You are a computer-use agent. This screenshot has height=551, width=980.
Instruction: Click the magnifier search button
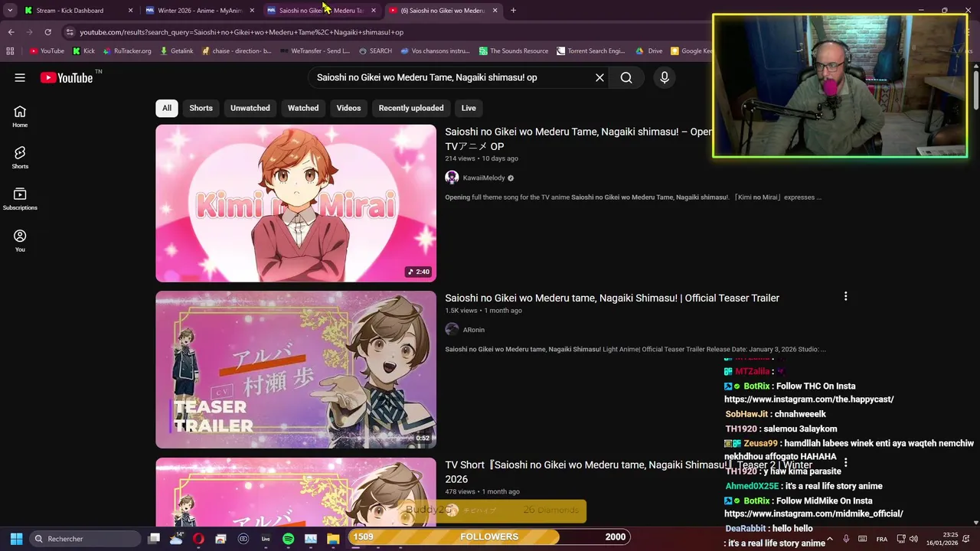tap(626, 77)
